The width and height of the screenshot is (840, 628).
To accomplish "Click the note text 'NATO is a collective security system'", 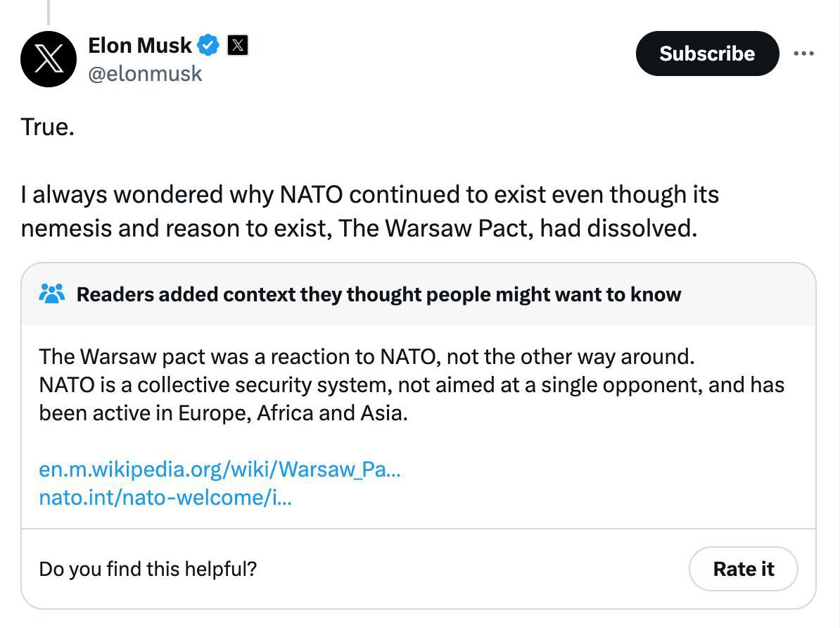I will 412,384.
